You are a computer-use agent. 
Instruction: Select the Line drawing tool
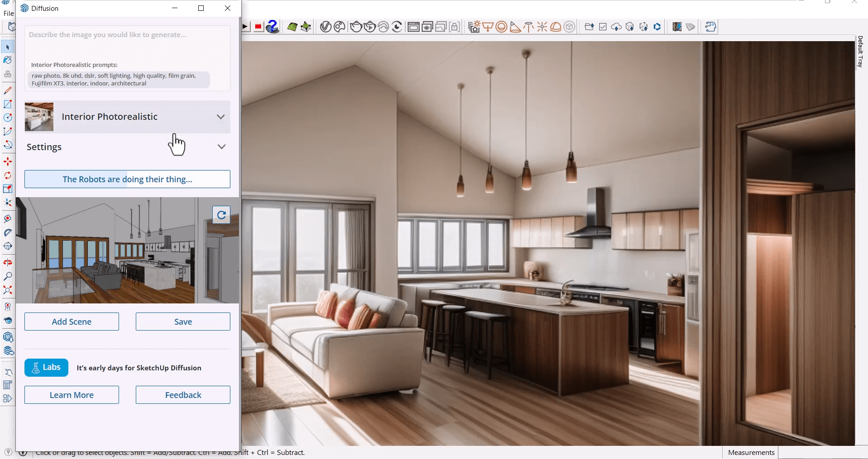point(8,90)
